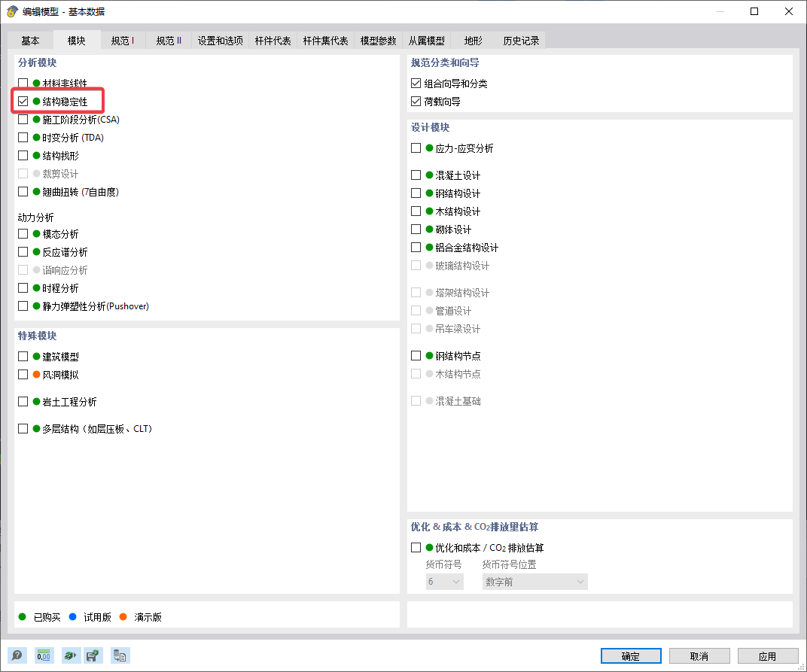Click the 已购买 legend label

[x=47, y=617]
